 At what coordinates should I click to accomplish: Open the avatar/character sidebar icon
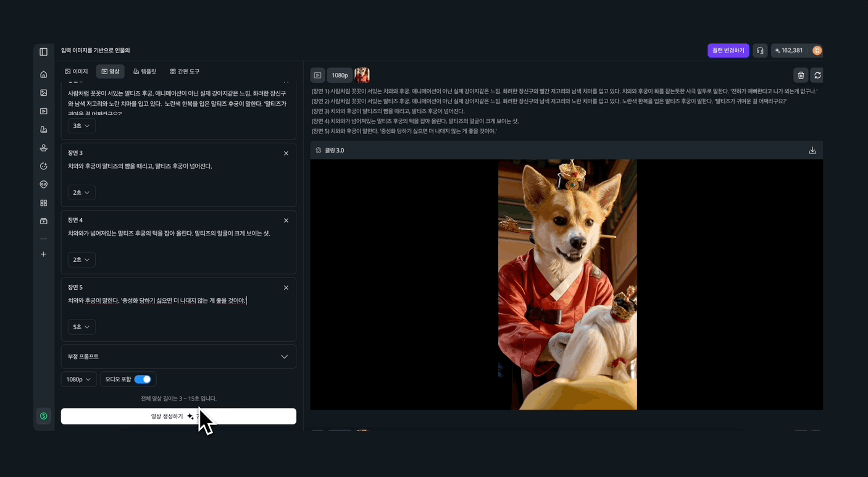point(43,148)
